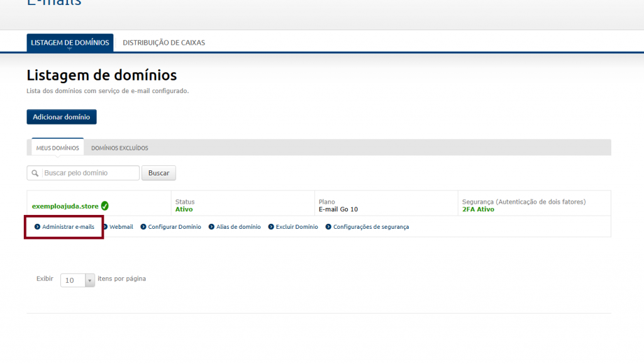The width and height of the screenshot is (644, 364).
Task: Open Administrar e-mails link
Action: pos(68,226)
